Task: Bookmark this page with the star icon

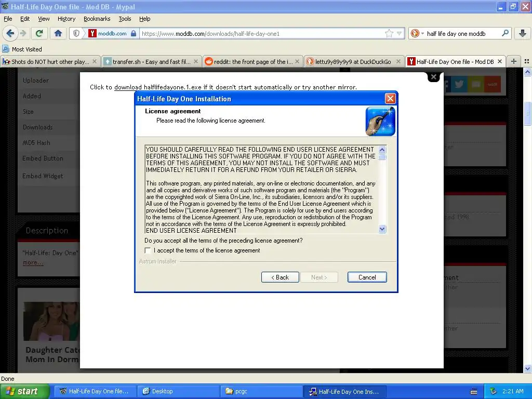Action: point(389,33)
